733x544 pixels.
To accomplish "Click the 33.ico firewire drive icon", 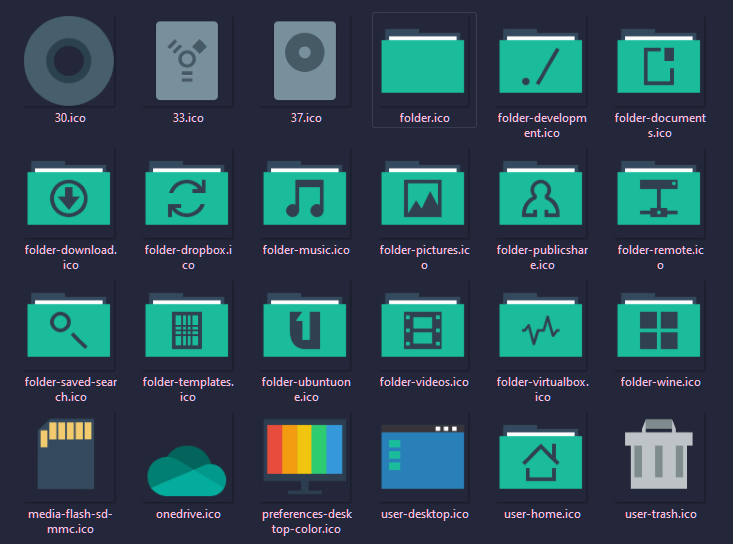I will [x=187, y=61].
